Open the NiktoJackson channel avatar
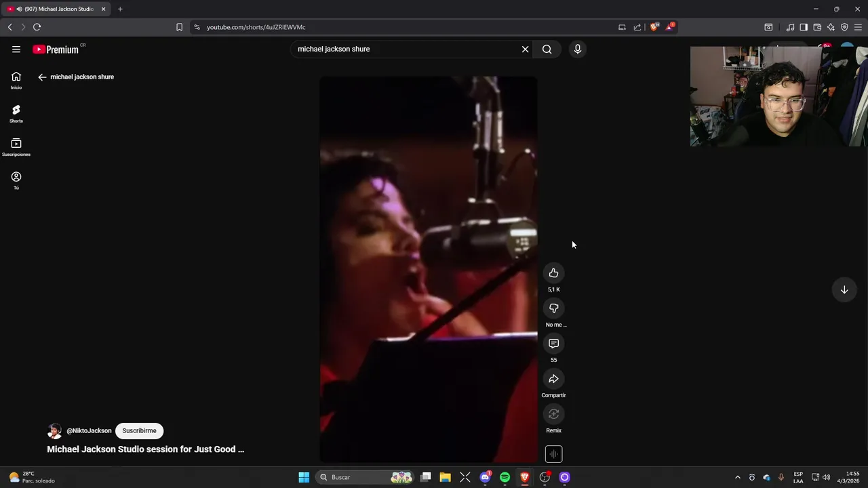 54,431
